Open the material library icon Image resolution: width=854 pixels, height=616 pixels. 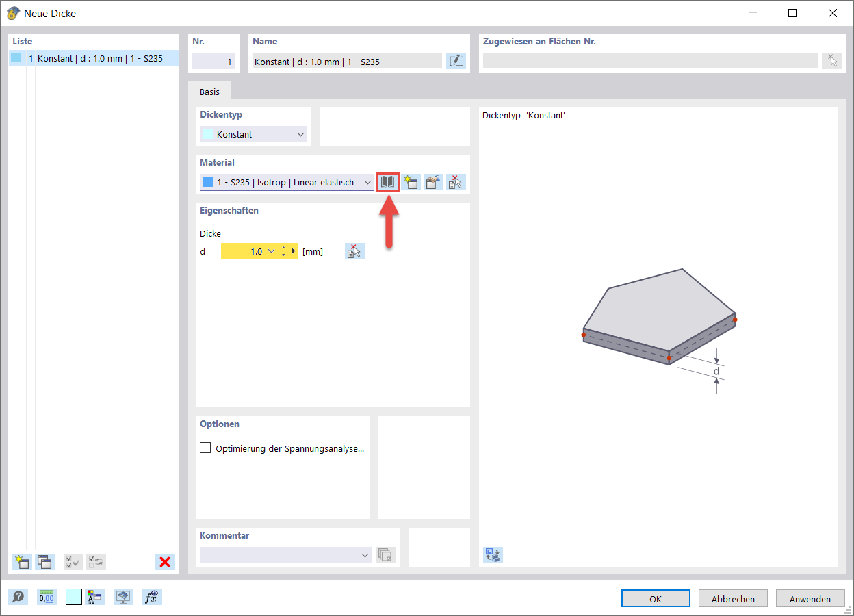coord(387,182)
